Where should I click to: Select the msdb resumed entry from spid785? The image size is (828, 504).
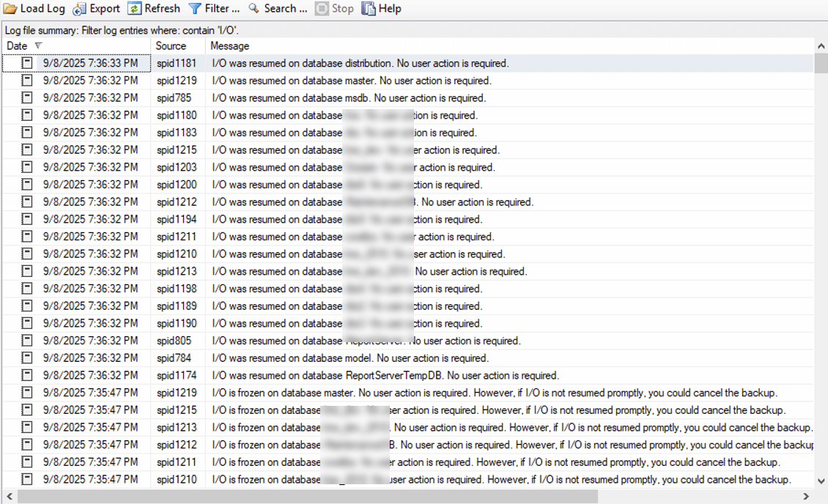coord(349,98)
